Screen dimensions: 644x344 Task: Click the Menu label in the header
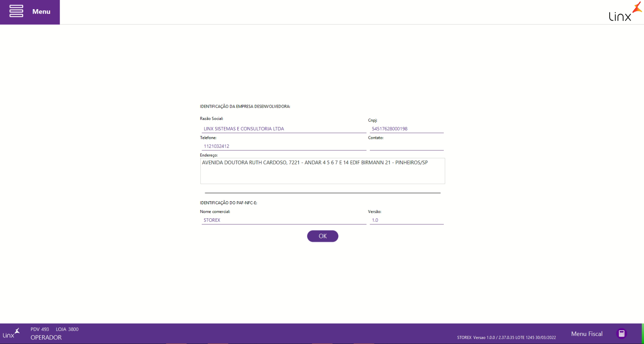tap(41, 11)
